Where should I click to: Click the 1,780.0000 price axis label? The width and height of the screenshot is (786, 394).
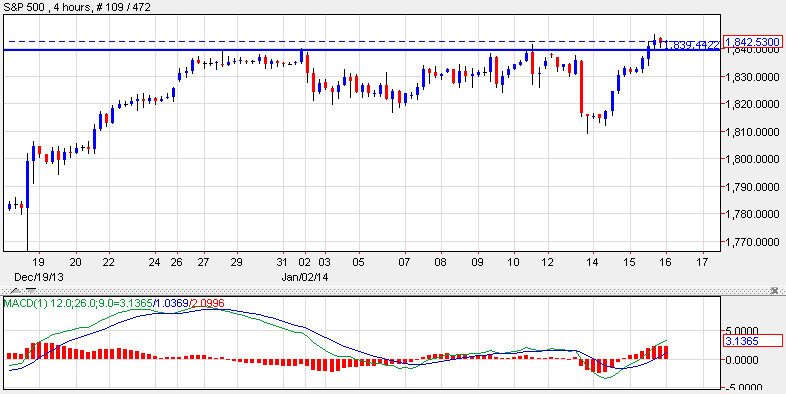(753, 215)
